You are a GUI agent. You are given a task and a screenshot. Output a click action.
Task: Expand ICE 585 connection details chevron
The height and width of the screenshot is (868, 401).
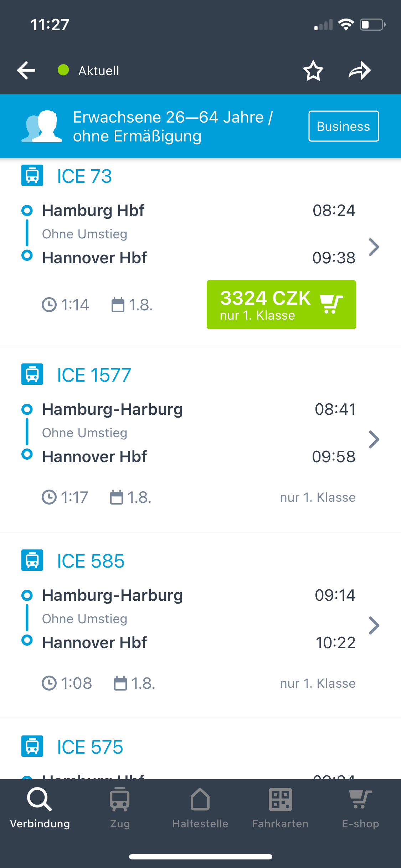(x=374, y=625)
